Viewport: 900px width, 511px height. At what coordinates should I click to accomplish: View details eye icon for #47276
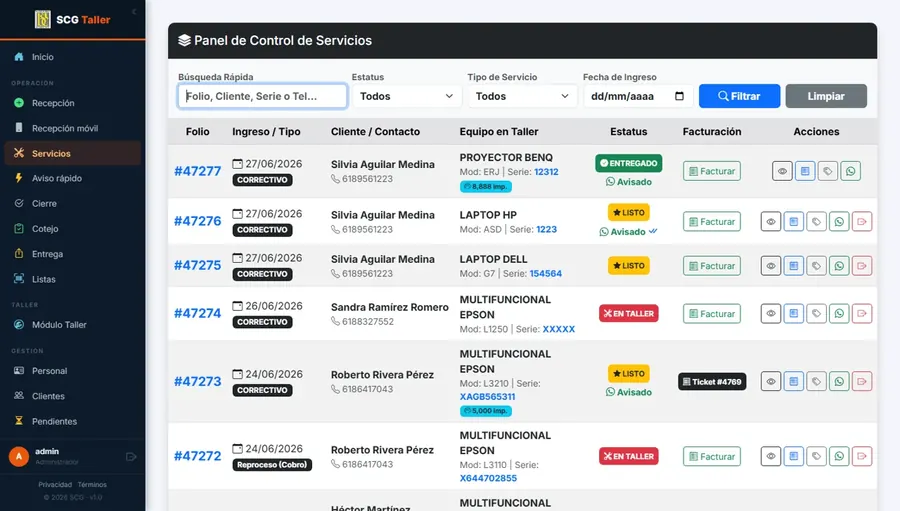(771, 222)
